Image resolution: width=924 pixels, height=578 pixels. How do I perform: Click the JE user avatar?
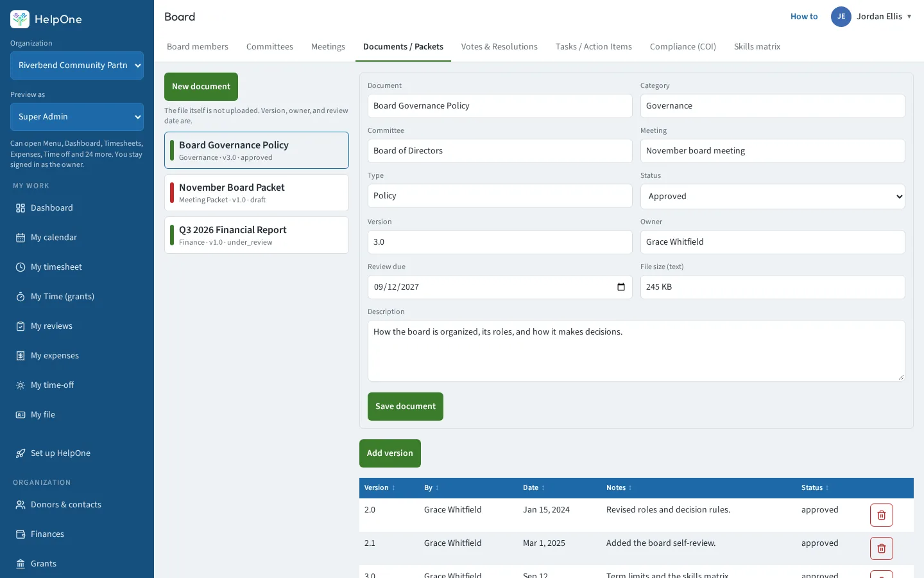point(841,17)
